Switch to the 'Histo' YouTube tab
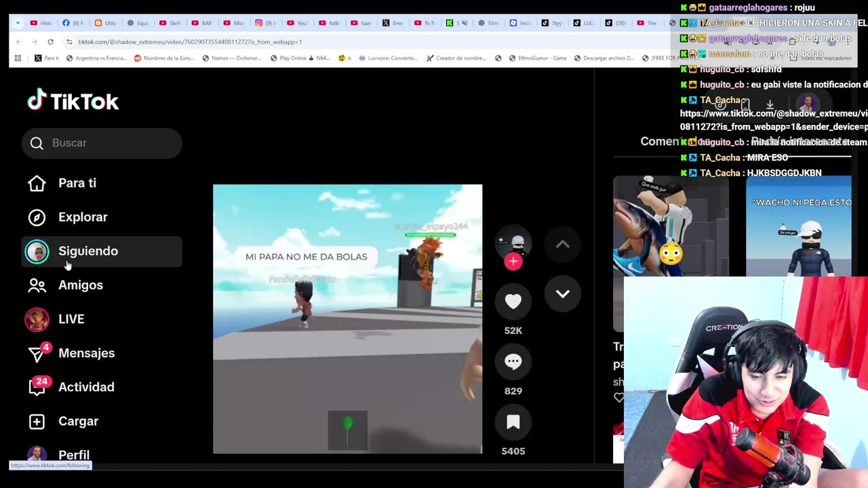Screen dimensions: 868x488 (x=41, y=23)
